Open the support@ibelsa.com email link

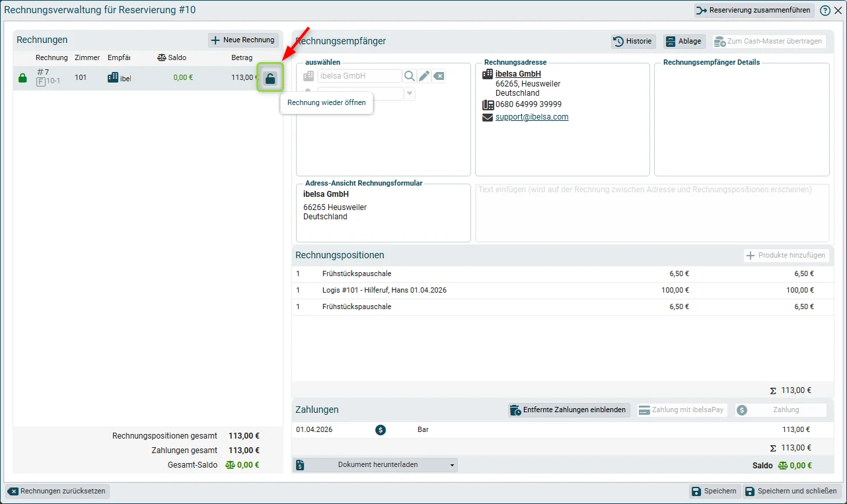[x=532, y=118]
